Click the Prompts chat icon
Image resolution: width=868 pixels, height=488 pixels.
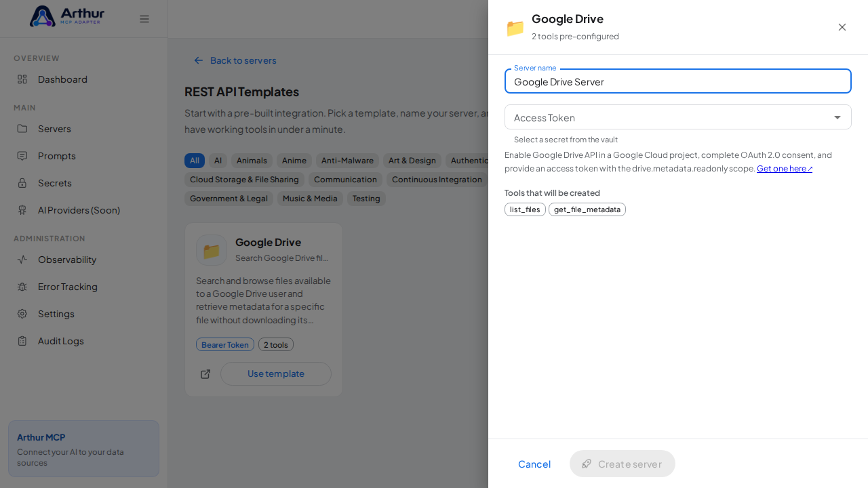coord(22,156)
